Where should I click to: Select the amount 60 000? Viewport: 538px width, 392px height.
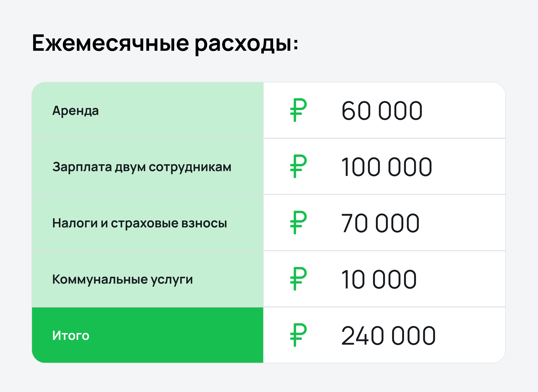coord(382,111)
